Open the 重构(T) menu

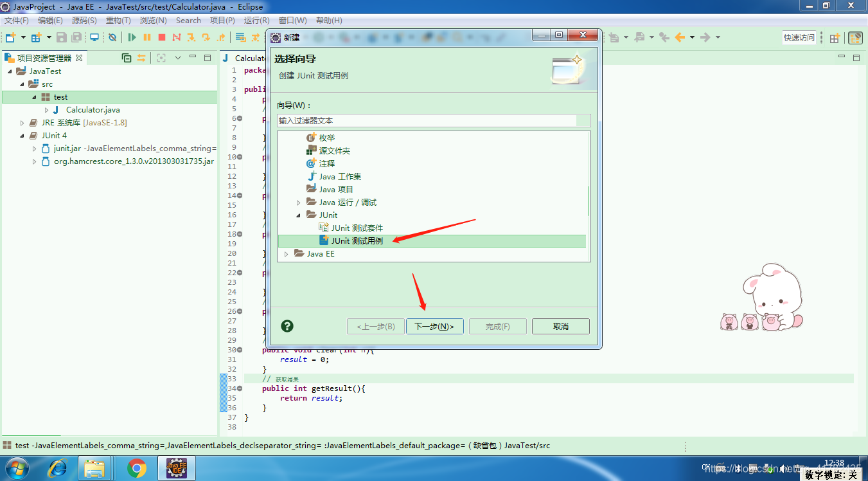(x=118, y=21)
